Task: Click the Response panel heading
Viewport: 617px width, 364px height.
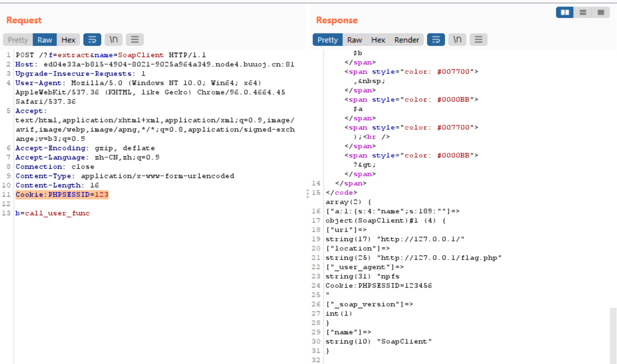Action: click(x=337, y=20)
